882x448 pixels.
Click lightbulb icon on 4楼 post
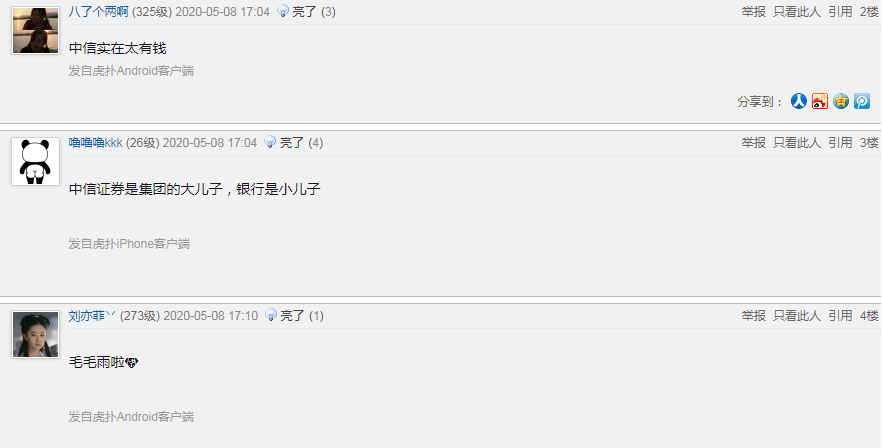tap(272, 315)
